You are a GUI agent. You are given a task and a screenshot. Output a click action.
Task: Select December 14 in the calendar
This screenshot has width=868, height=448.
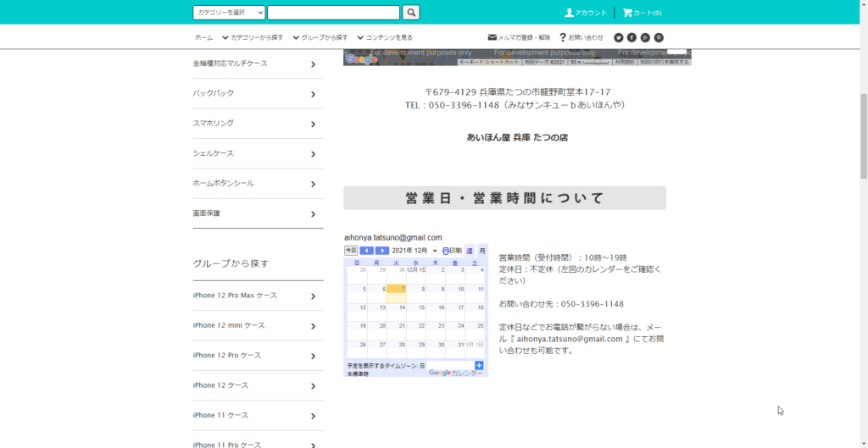pyautogui.click(x=397, y=312)
